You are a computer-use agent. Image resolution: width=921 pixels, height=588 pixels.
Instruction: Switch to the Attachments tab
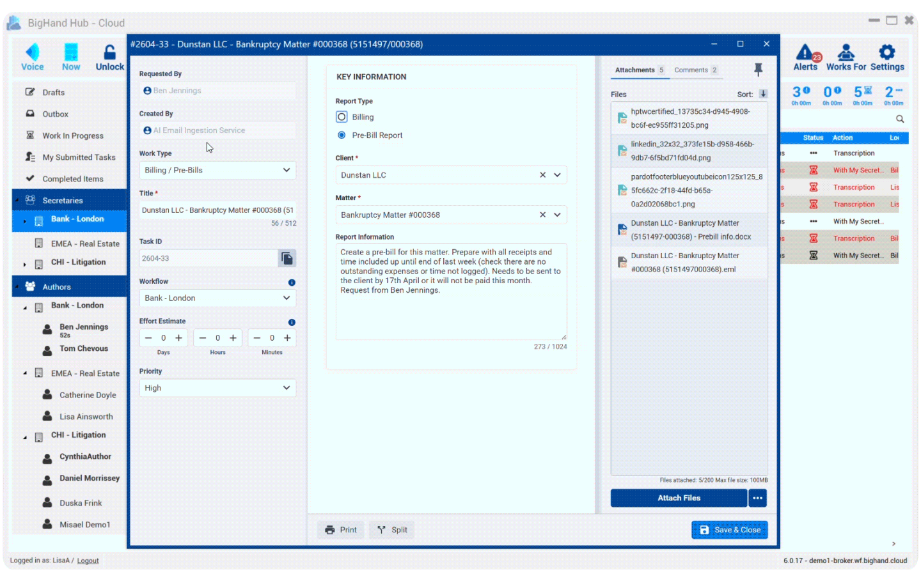click(640, 70)
